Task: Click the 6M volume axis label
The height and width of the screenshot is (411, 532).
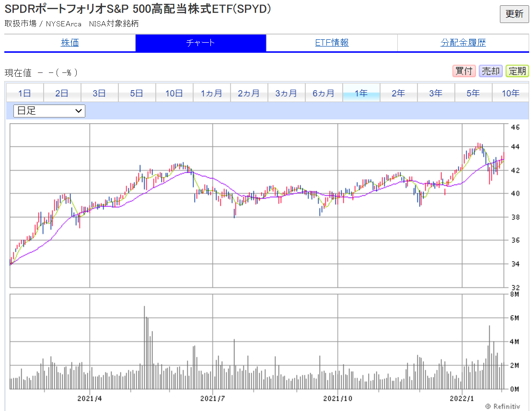Action: click(514, 318)
